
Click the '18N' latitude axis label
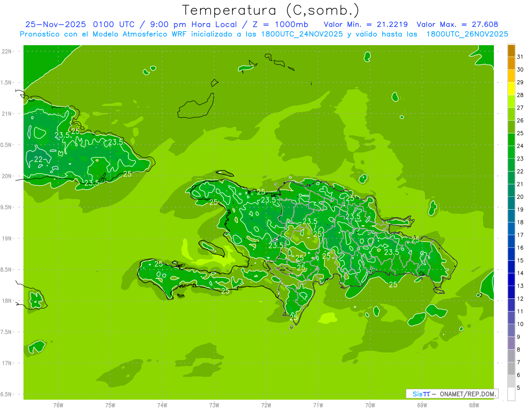click(x=7, y=301)
